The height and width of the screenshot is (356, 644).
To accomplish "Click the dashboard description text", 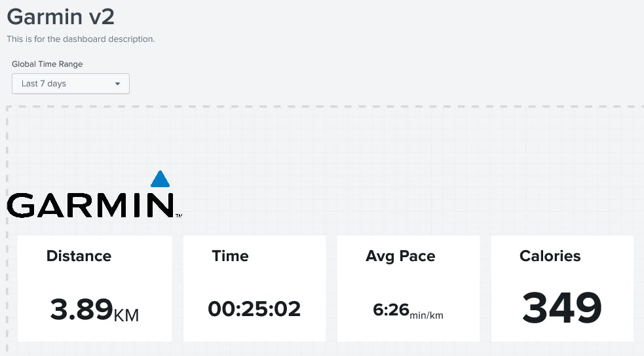I will 81,39.
